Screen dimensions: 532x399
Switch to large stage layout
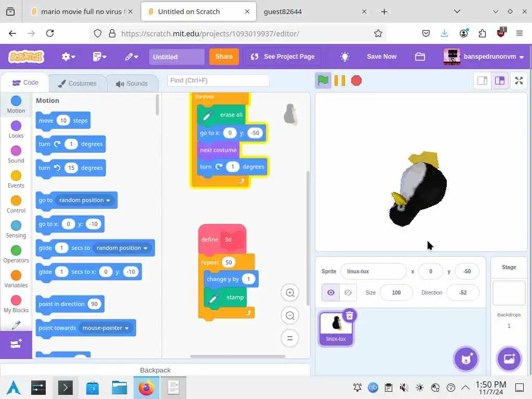(x=500, y=81)
